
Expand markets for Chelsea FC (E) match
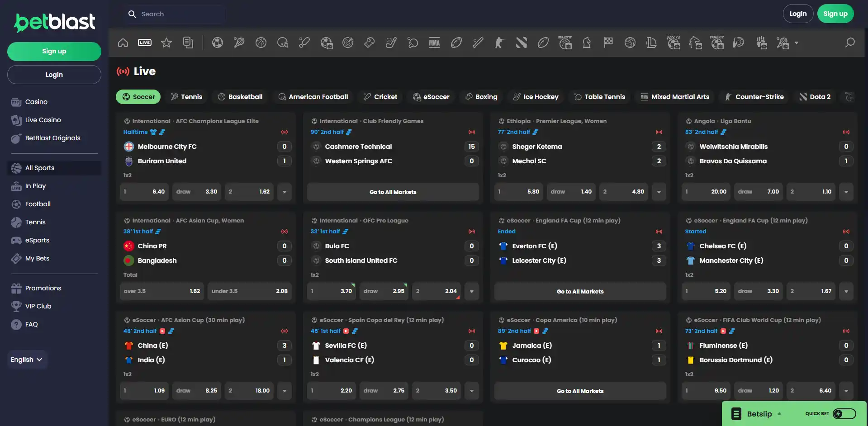(846, 291)
